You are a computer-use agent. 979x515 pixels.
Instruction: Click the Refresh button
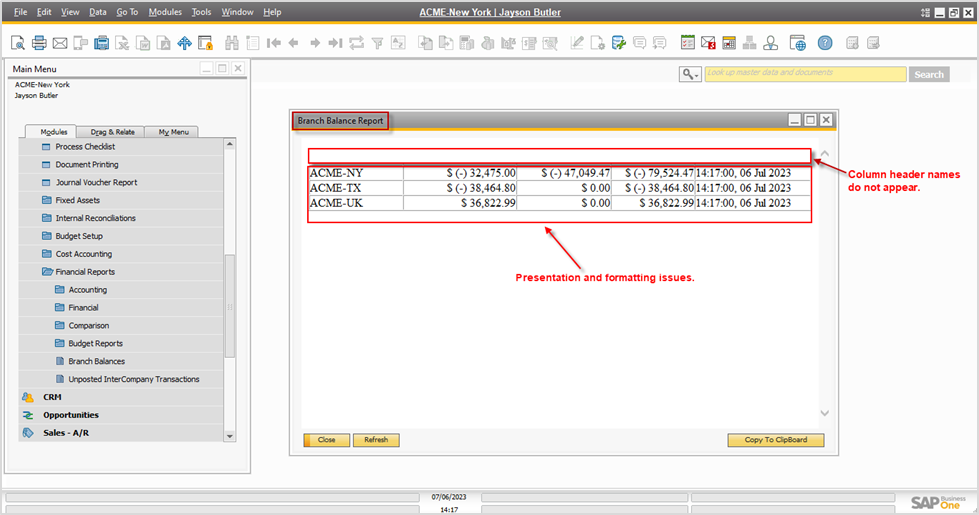[376, 440]
